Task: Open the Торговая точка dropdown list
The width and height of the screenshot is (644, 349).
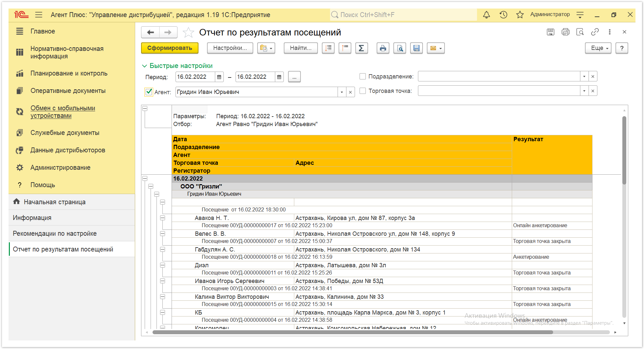Action: (584, 91)
